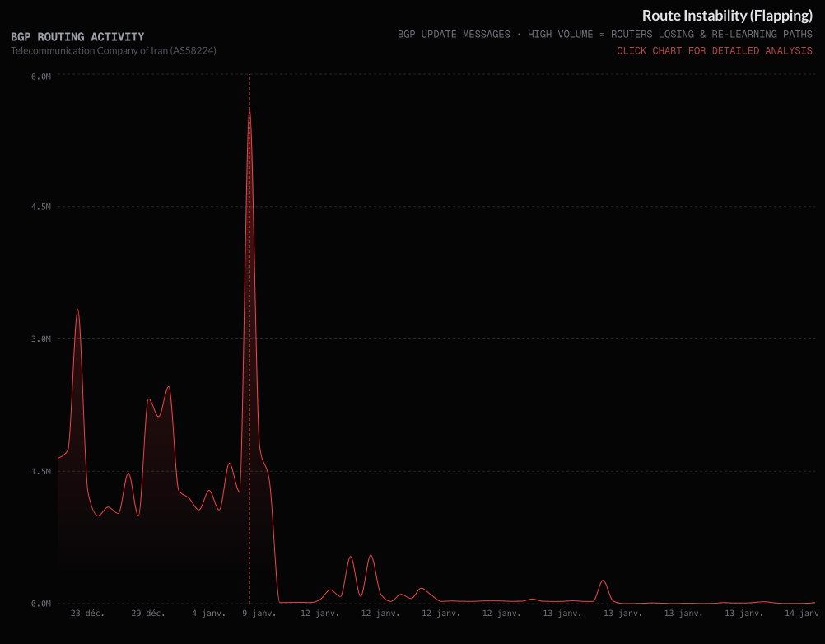Click the 0.0M y-axis label

[x=41, y=604]
